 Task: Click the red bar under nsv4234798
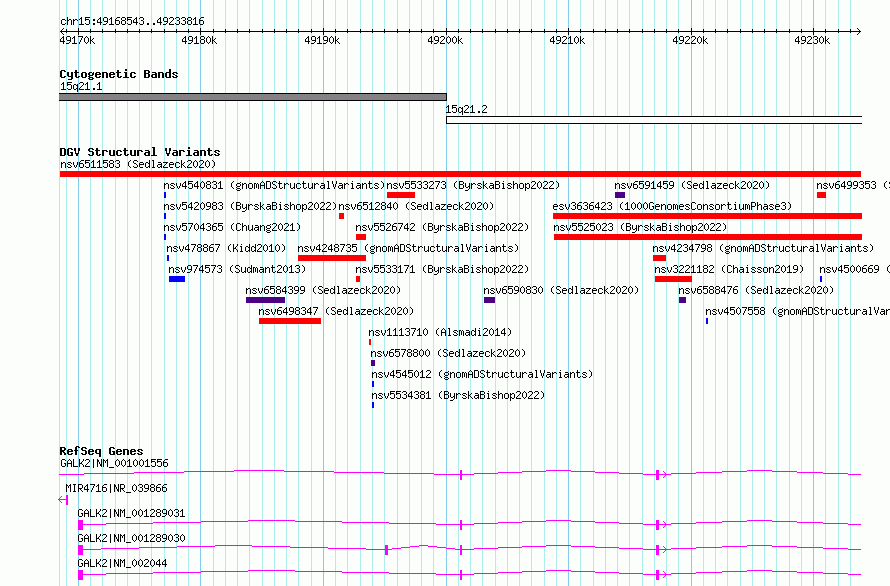point(660,258)
